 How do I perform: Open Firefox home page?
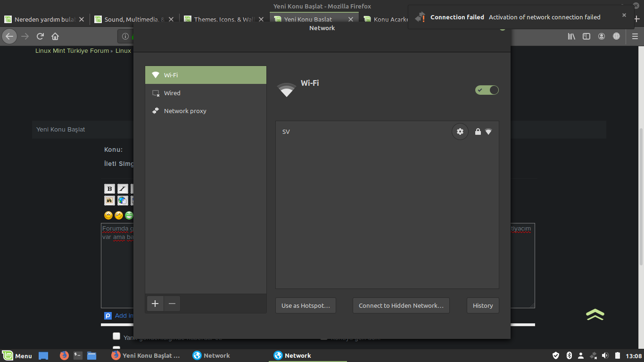coord(55,36)
